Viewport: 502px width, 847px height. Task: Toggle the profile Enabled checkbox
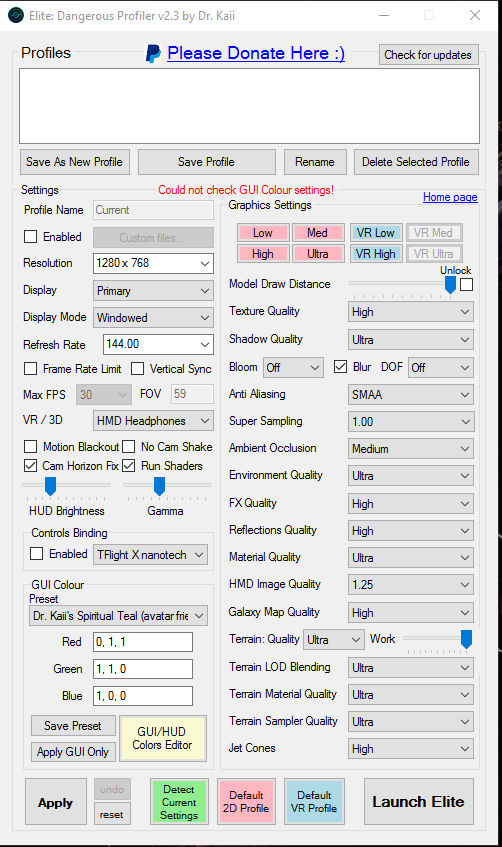(31, 237)
